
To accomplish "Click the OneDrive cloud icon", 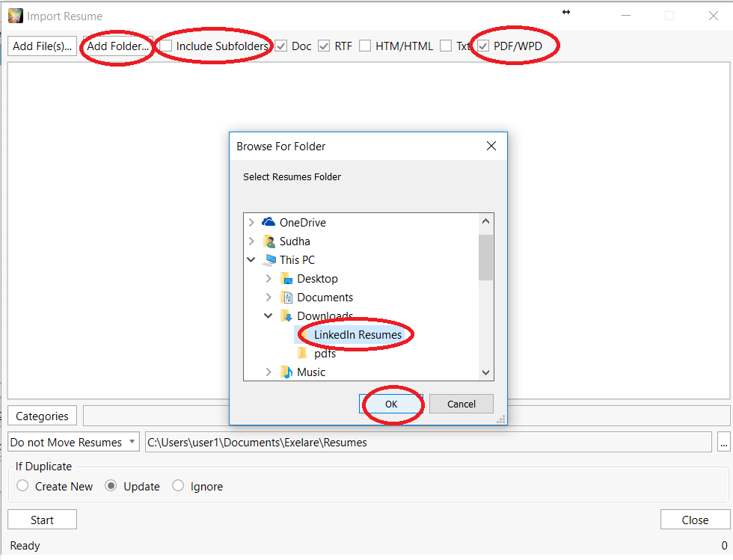I will [269, 222].
